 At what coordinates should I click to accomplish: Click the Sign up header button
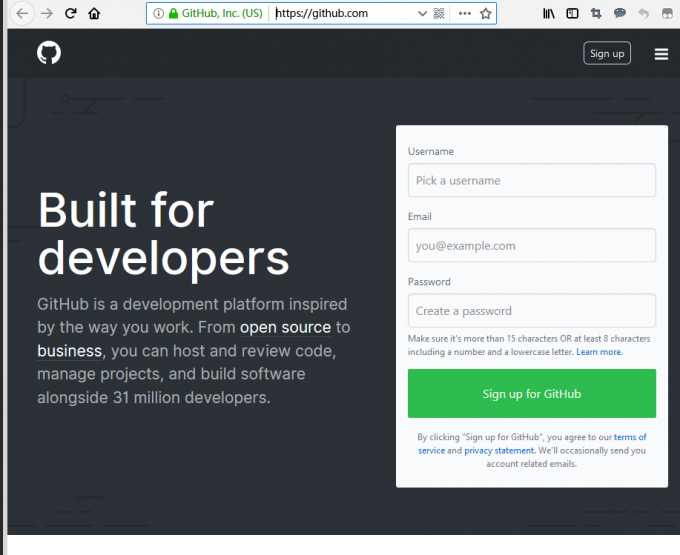point(607,53)
